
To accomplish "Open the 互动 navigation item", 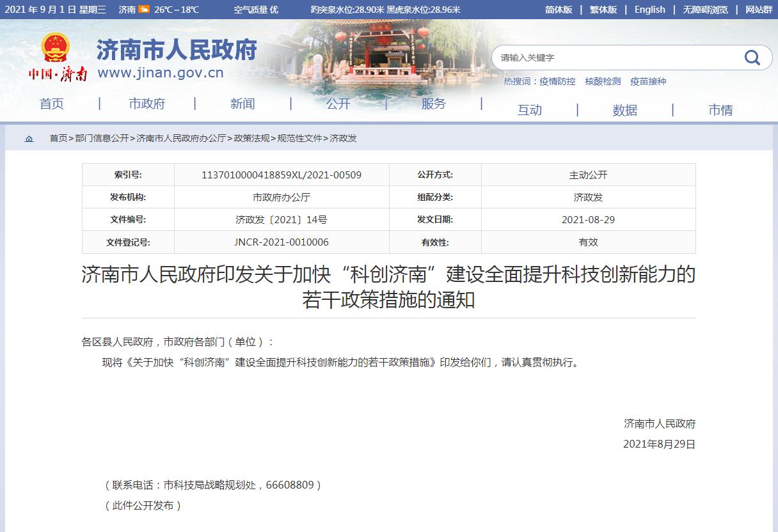I will point(529,110).
